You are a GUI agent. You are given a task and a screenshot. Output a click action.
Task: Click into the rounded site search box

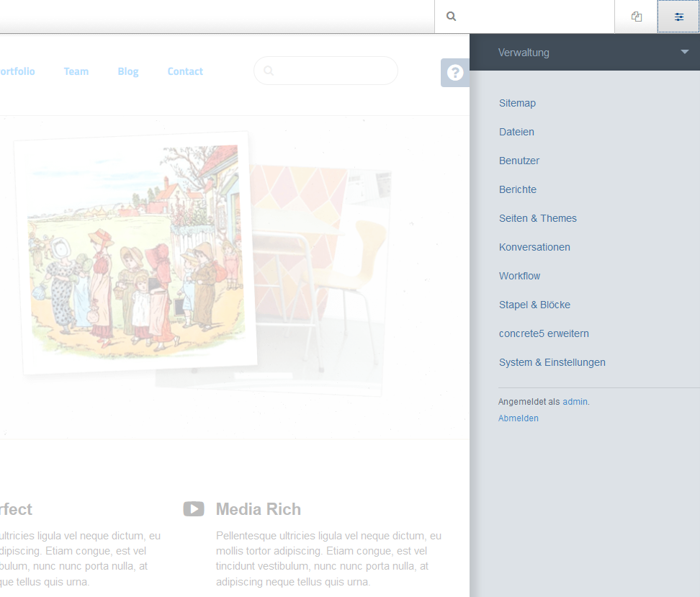(x=326, y=71)
